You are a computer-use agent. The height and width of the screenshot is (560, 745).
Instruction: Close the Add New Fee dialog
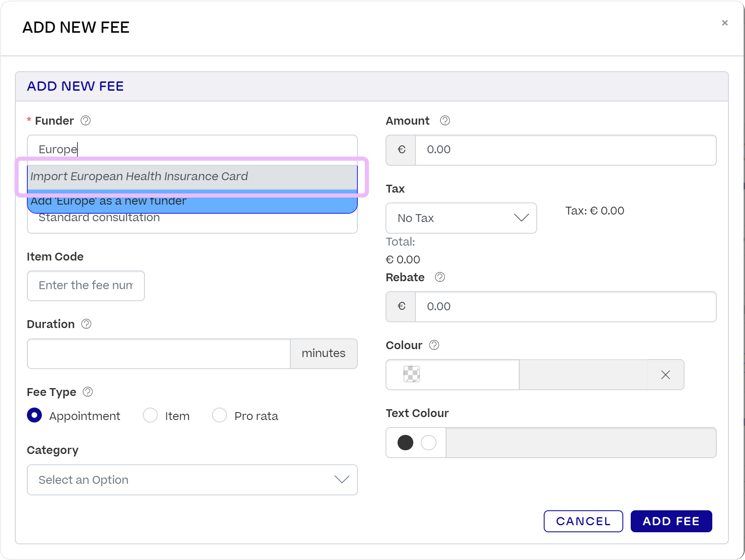[725, 23]
